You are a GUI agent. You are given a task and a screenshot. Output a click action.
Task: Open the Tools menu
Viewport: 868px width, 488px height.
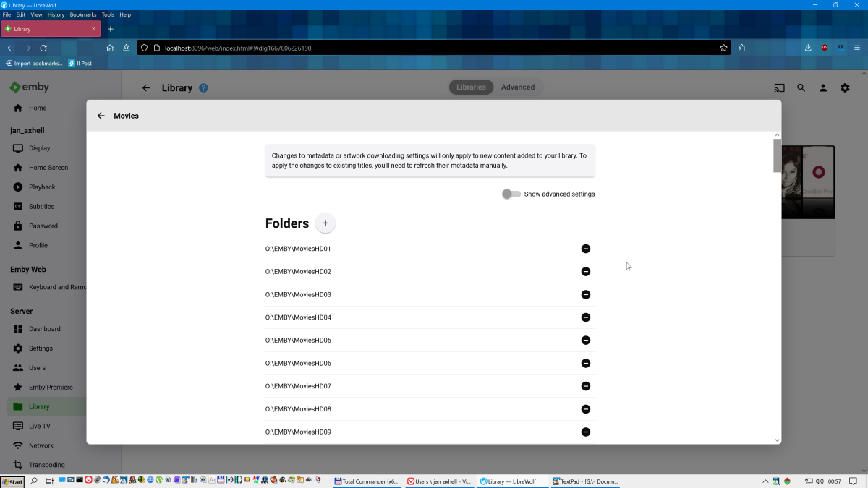pos(108,14)
